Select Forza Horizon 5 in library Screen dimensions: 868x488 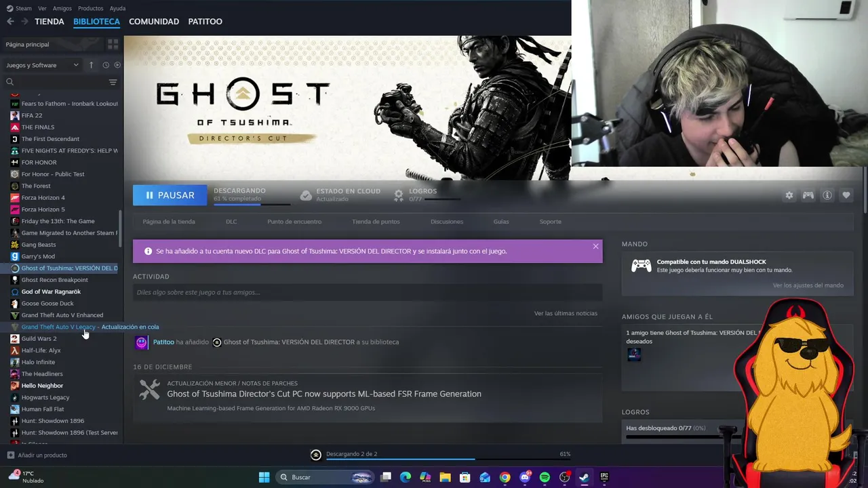click(43, 209)
